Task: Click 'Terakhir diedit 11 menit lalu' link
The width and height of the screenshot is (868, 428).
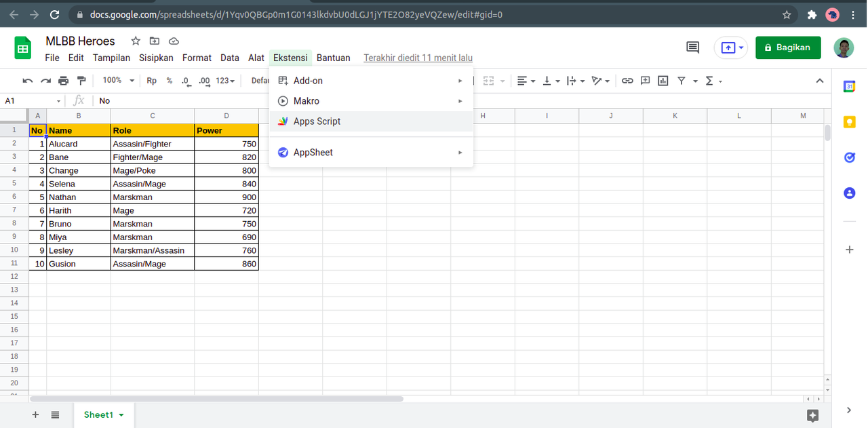Action: click(418, 58)
